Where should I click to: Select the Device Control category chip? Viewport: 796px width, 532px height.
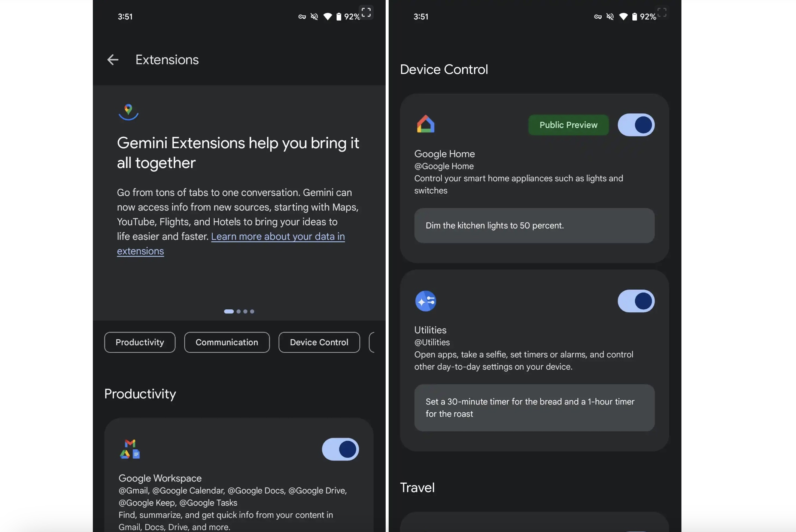click(x=319, y=342)
